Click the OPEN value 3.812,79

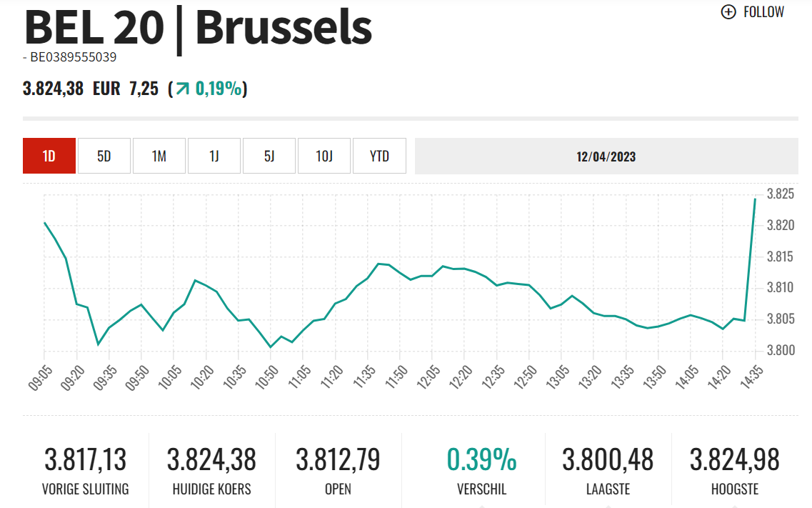point(338,459)
